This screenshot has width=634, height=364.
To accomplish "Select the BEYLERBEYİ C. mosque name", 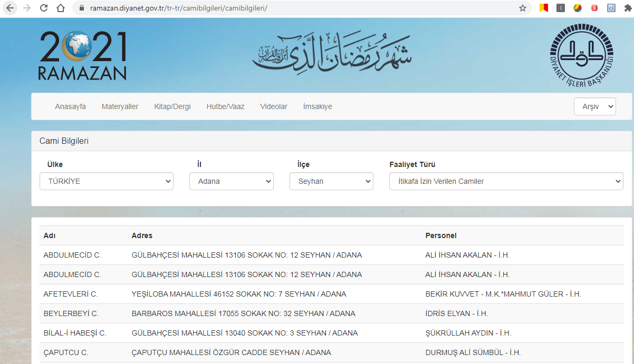I will [x=71, y=313].
